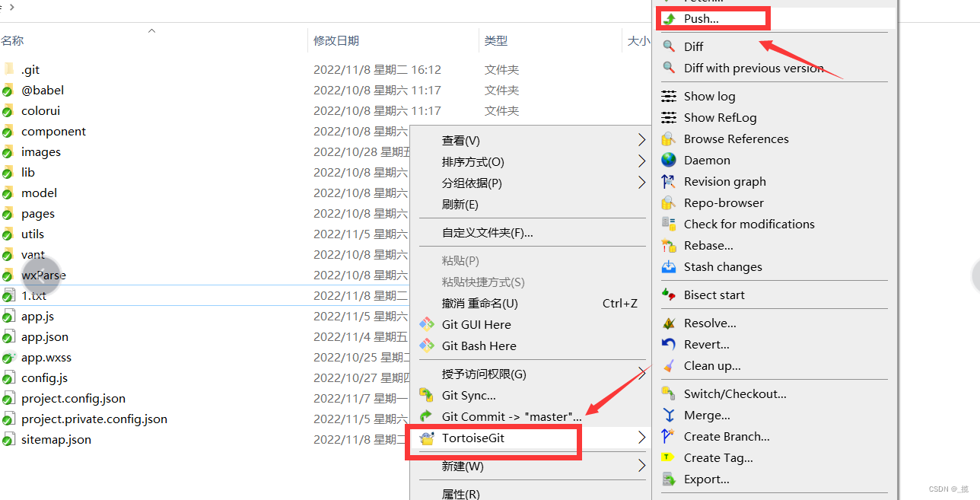Click the Git Sync icon
The width and height of the screenshot is (980, 500).
coord(427,395)
